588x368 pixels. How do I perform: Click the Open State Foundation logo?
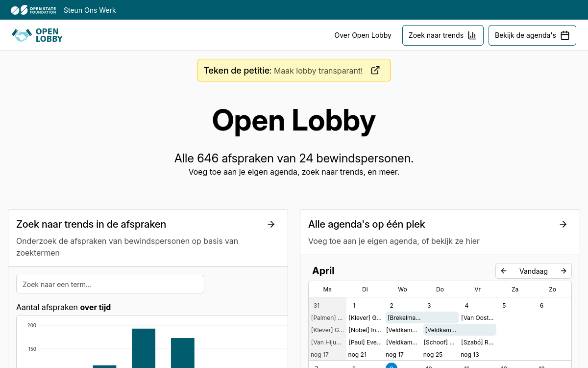coord(33,9)
